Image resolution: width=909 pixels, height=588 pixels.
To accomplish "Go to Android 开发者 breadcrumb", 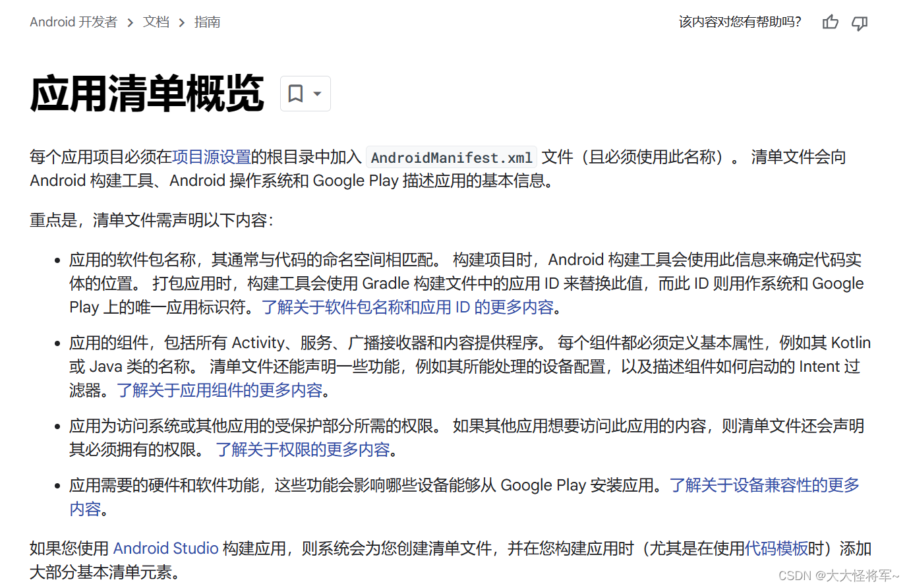I will pyautogui.click(x=73, y=22).
